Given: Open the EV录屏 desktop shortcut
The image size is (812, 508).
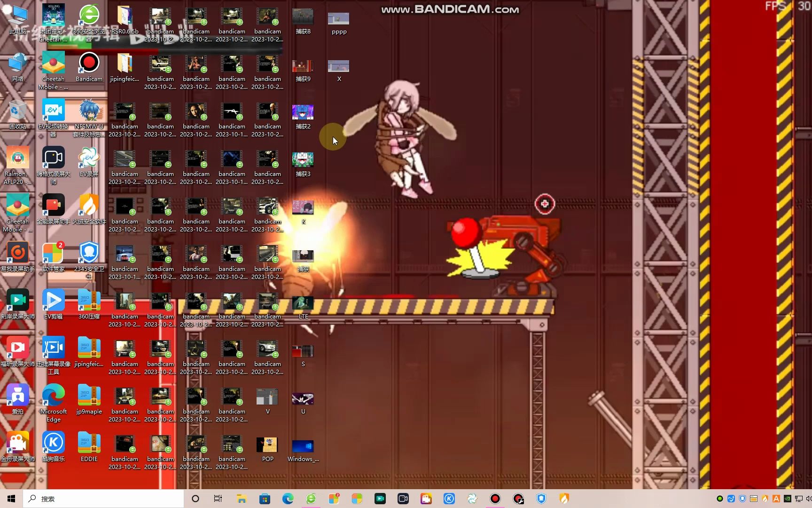Looking at the screenshot, I should pos(89,162).
